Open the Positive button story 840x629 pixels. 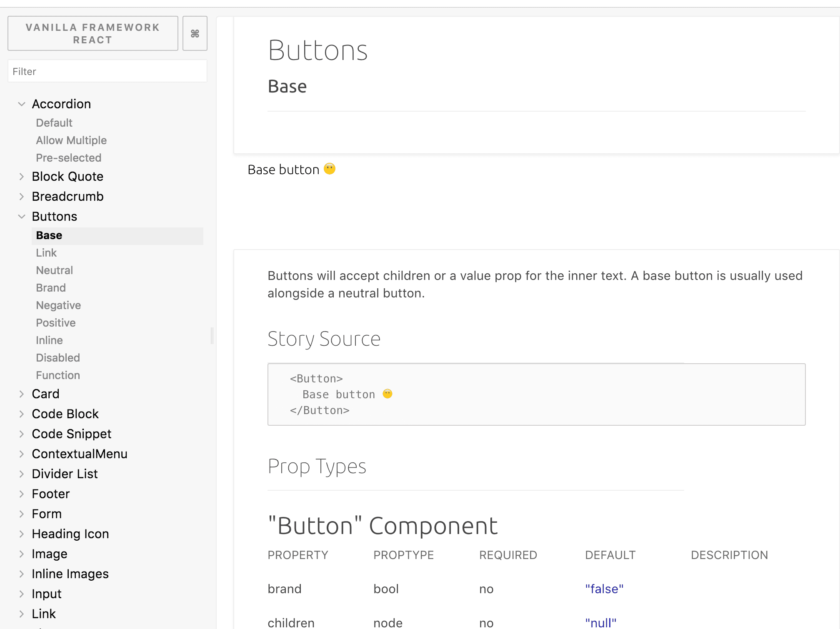point(56,323)
